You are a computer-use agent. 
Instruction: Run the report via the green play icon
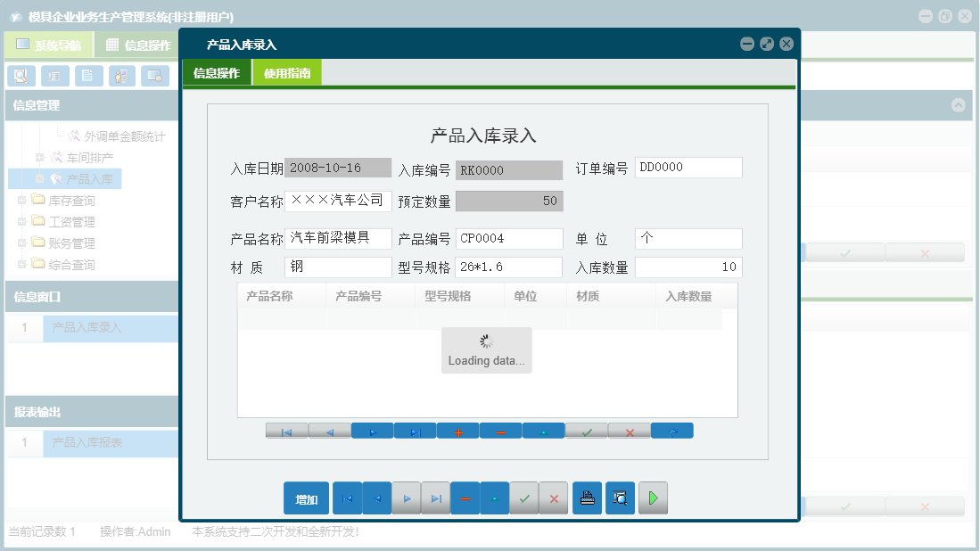coord(652,498)
